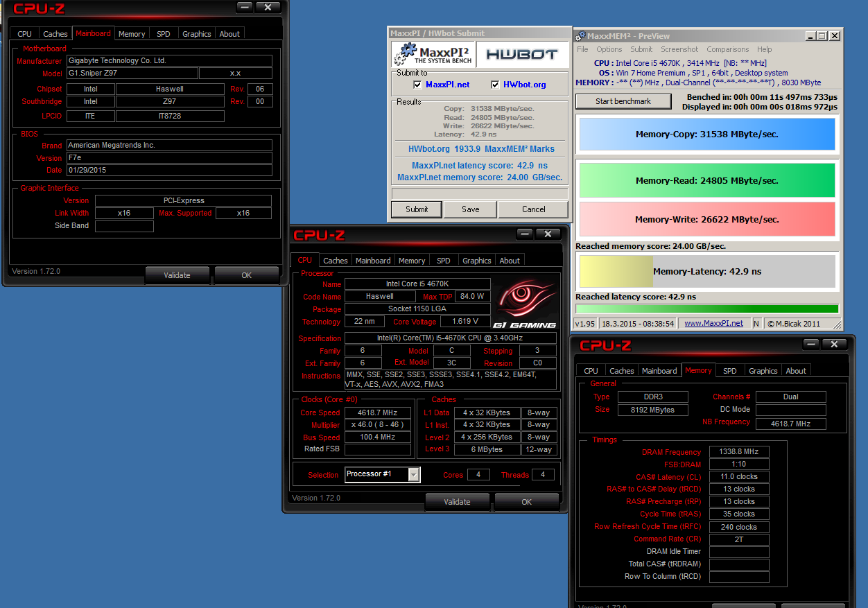This screenshot has height=608, width=868.
Task: Open Graphics tab in Mainboard CPU-Z window
Action: coord(197,34)
